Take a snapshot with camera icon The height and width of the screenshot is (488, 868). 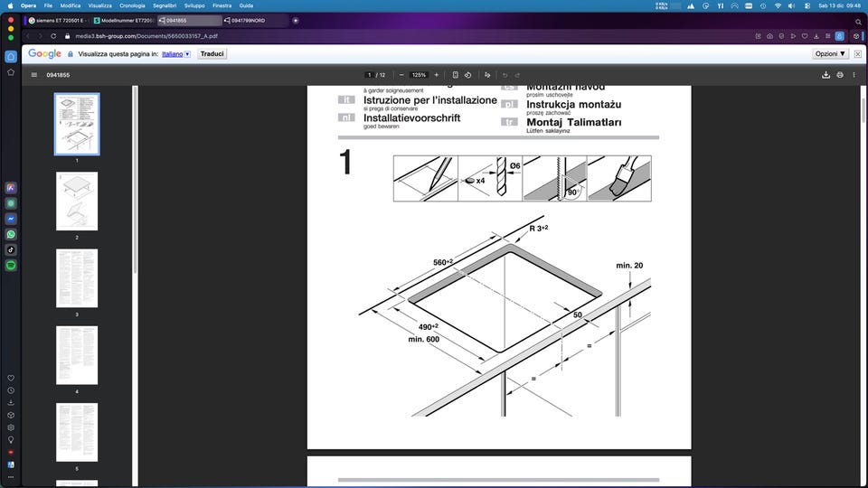coord(769,36)
